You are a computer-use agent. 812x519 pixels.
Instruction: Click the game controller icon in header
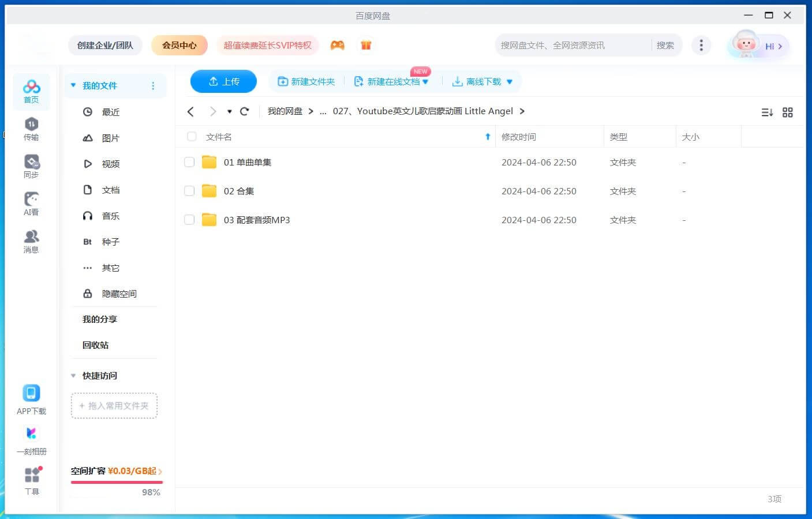tap(338, 45)
